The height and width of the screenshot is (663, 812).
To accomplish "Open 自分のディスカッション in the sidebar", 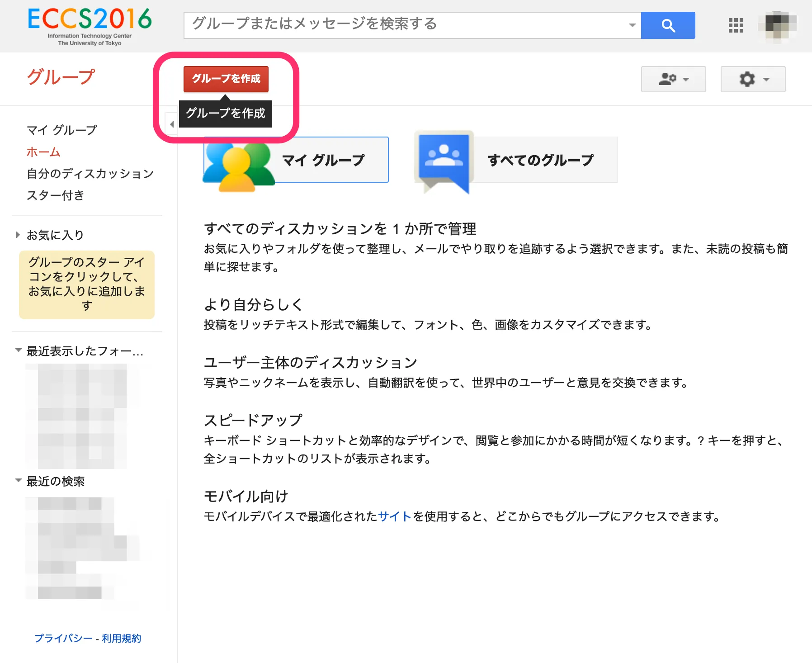I will click(x=90, y=174).
